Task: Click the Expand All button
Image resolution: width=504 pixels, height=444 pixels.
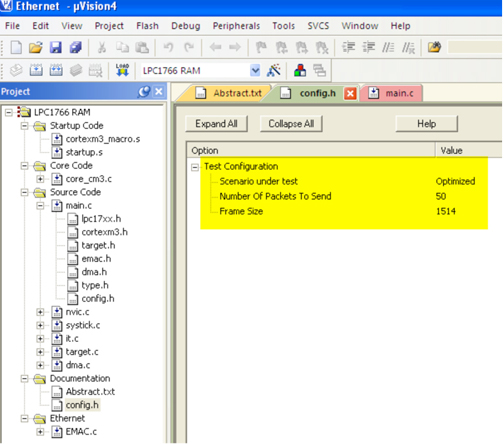Action: tap(216, 124)
